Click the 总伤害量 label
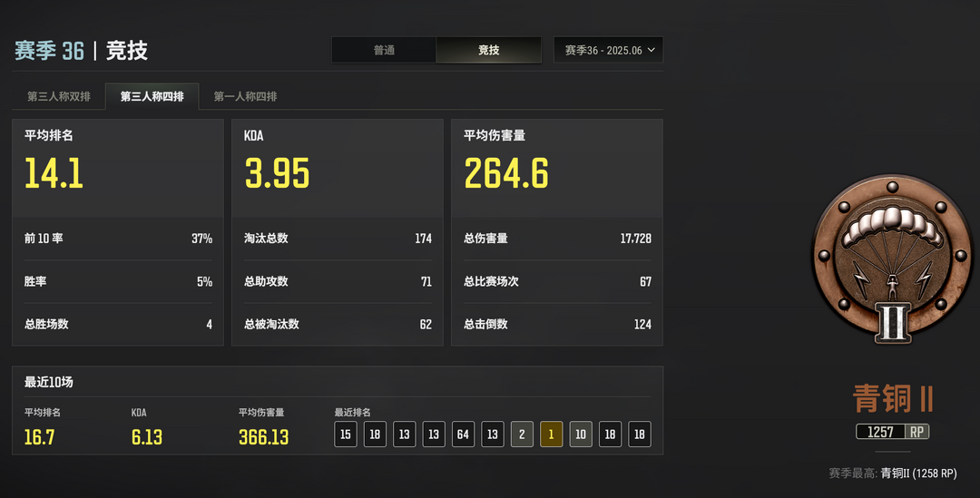Screen dimensions: 980x498 tap(485, 238)
